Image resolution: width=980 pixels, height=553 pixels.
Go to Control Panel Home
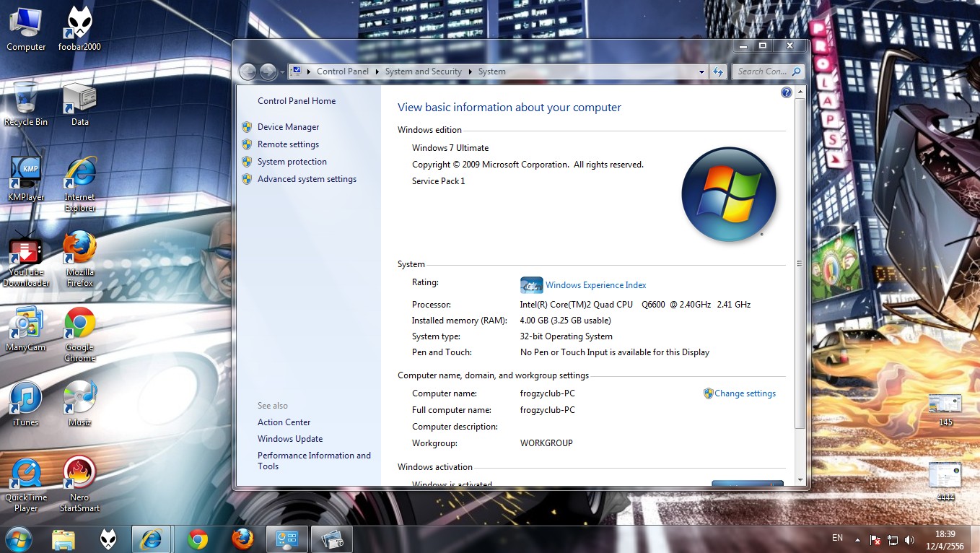(297, 101)
